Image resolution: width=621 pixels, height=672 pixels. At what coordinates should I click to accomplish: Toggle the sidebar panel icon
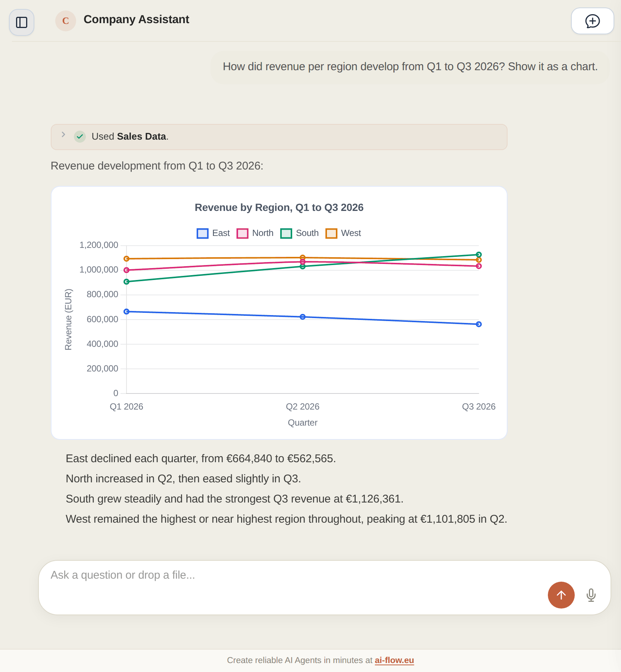tap(22, 22)
